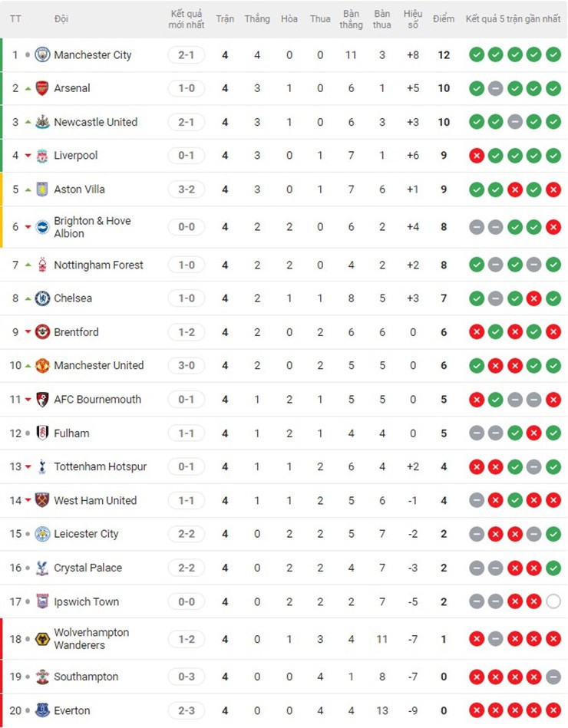
Task: Open the Crystal Palace team link
Action: click(x=88, y=568)
